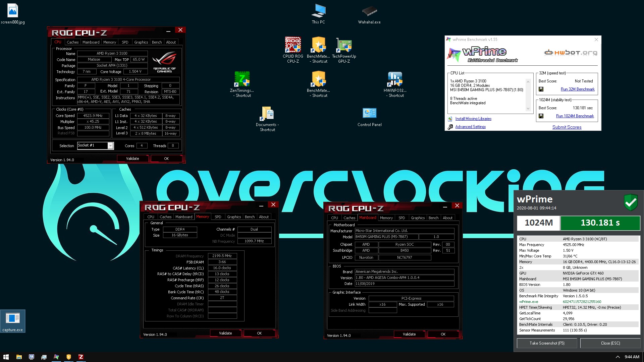Run the 32M Benchmark link
This screenshot has height=362, width=644.
click(x=578, y=89)
